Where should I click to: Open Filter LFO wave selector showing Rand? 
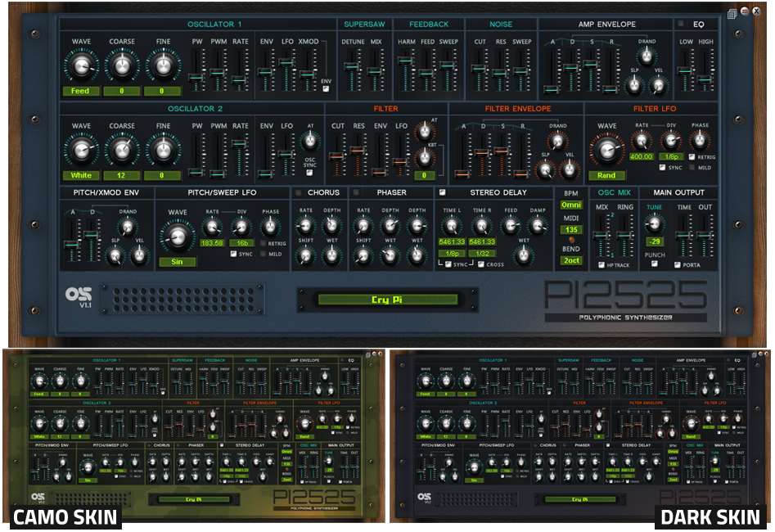click(606, 175)
